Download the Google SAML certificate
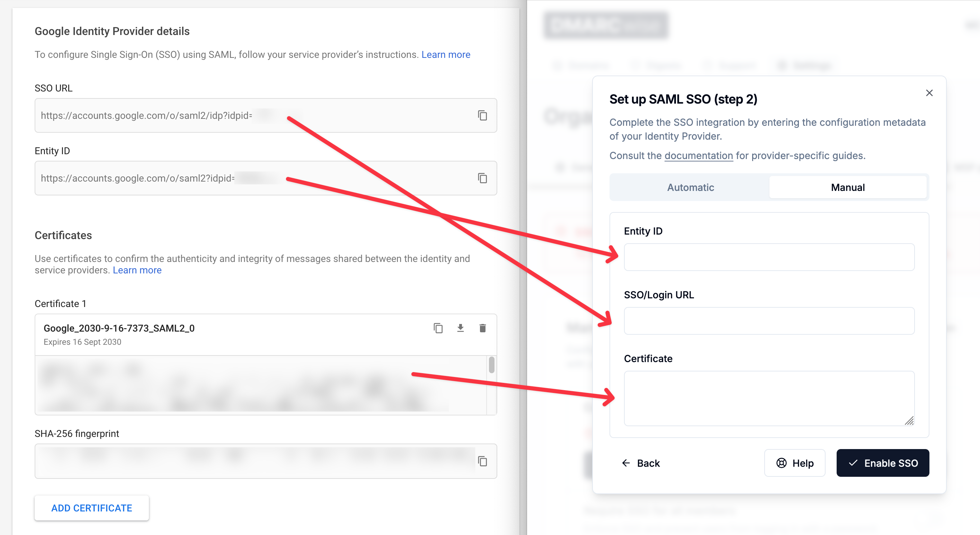Screen dimensions: 980x535 (460, 328)
